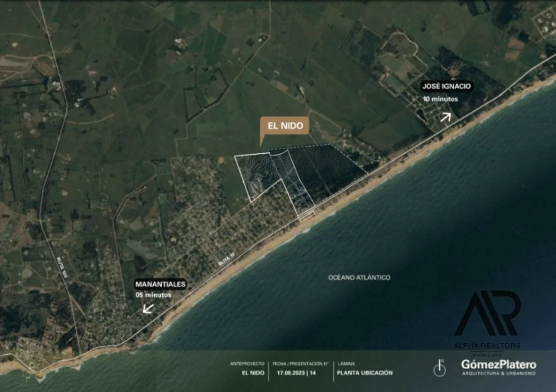Image resolution: width=556 pixels, height=392 pixels.
Task: Select the '10 minutos' text tag
Action: 440,99
